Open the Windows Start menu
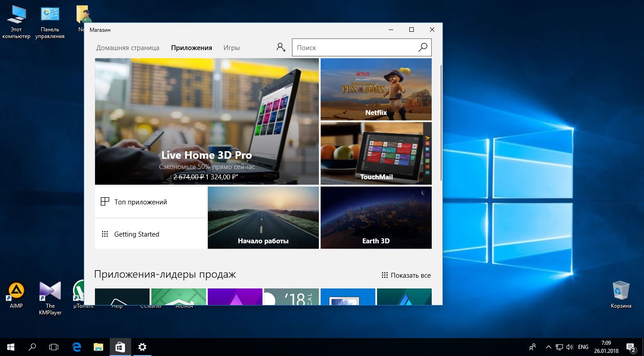 [11, 347]
